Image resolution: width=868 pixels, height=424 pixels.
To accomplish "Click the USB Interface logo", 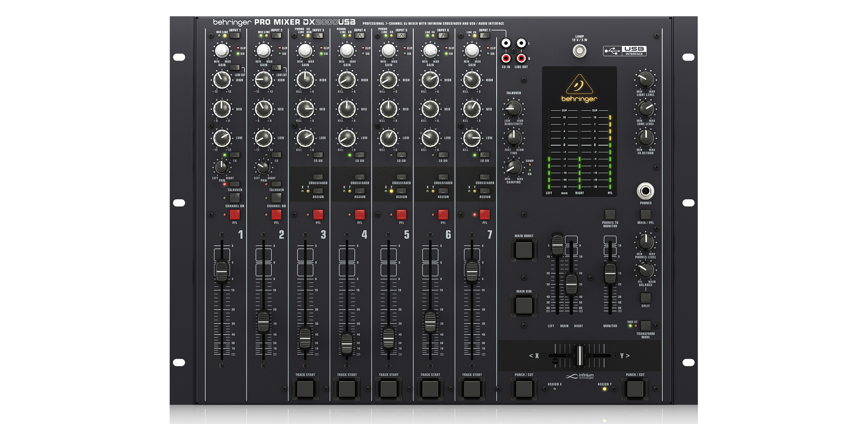I will click(x=625, y=51).
